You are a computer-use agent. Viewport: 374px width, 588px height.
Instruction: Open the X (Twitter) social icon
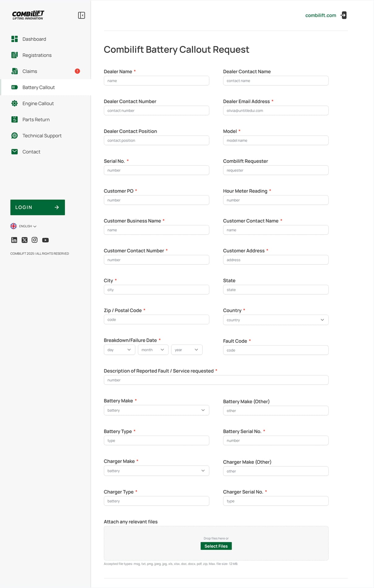[24, 240]
